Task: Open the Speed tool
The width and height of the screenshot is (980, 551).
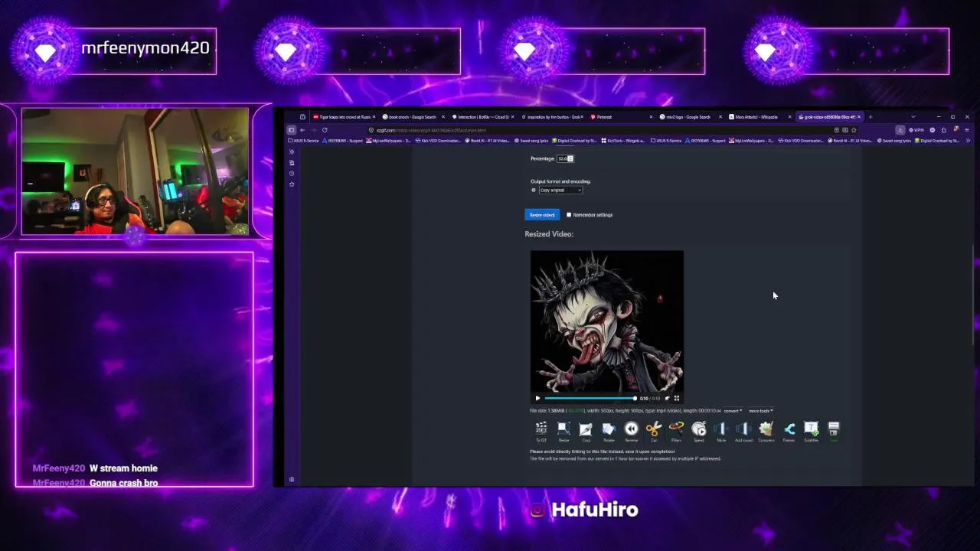Action: pyautogui.click(x=698, y=431)
